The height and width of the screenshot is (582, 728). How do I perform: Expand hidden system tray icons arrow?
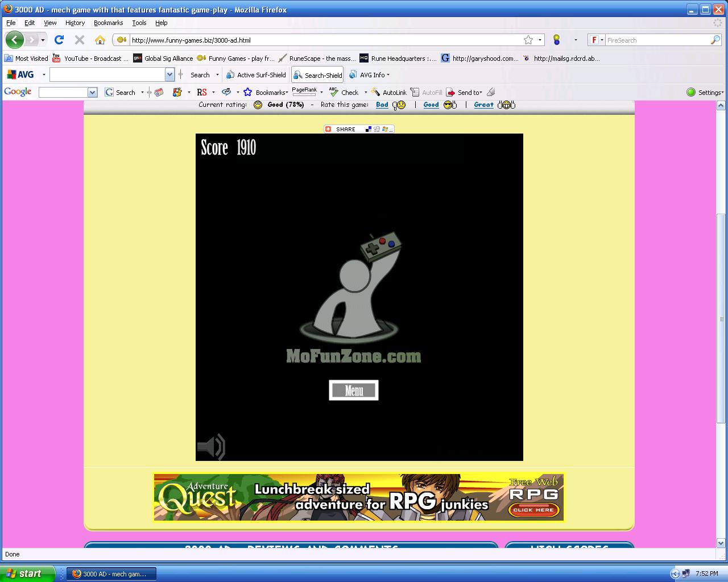click(675, 573)
